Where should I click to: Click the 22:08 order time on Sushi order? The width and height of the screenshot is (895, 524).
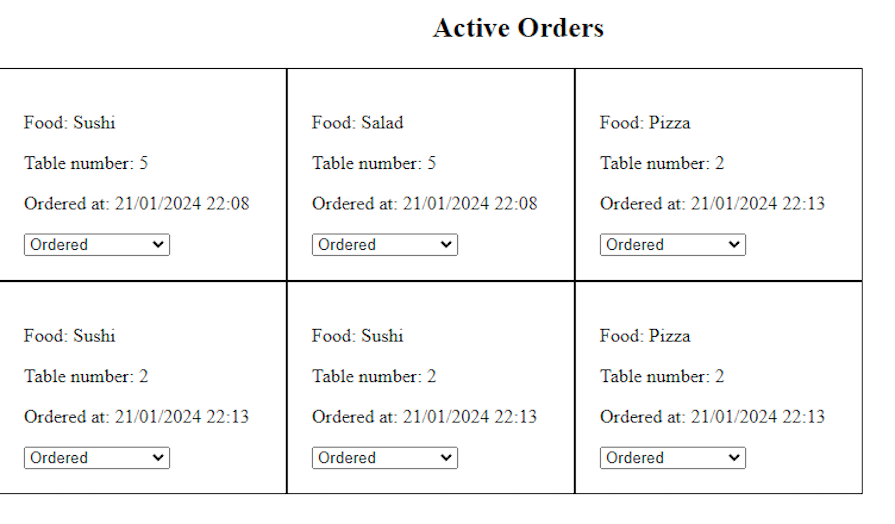[227, 204]
